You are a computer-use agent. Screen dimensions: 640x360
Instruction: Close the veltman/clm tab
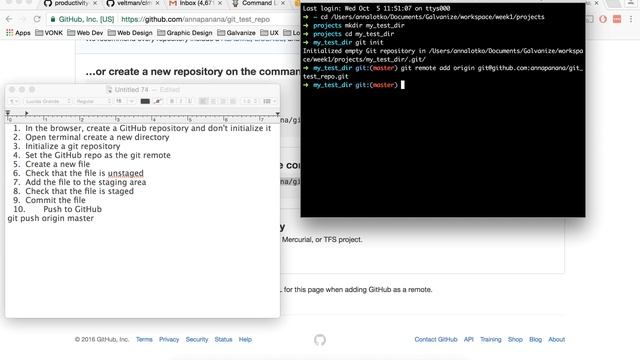(x=158, y=3)
